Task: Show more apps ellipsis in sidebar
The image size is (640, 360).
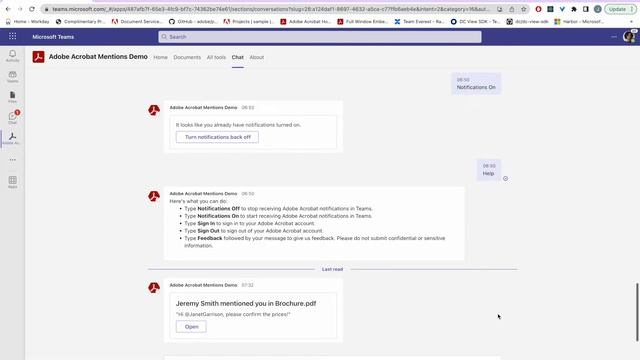Action: click(x=13, y=160)
